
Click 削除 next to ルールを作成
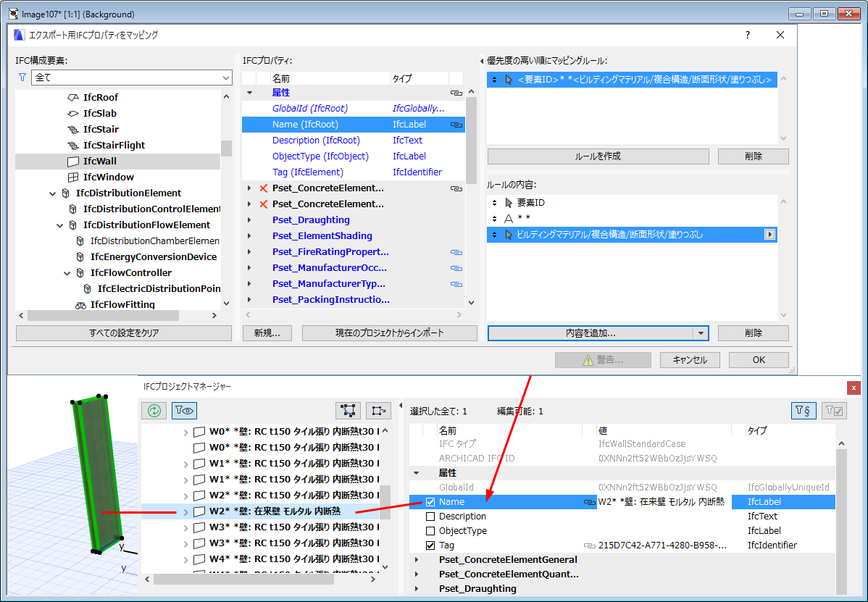click(753, 156)
